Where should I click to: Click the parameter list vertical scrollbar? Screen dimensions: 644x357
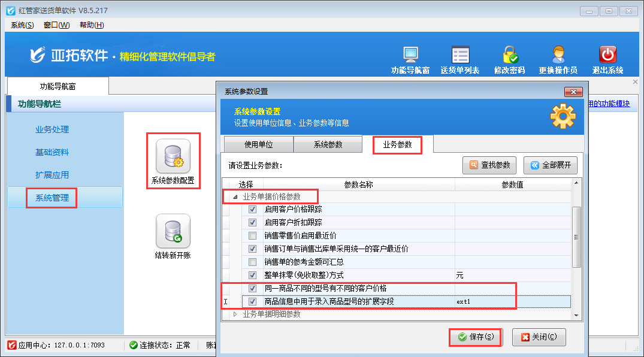(576, 237)
